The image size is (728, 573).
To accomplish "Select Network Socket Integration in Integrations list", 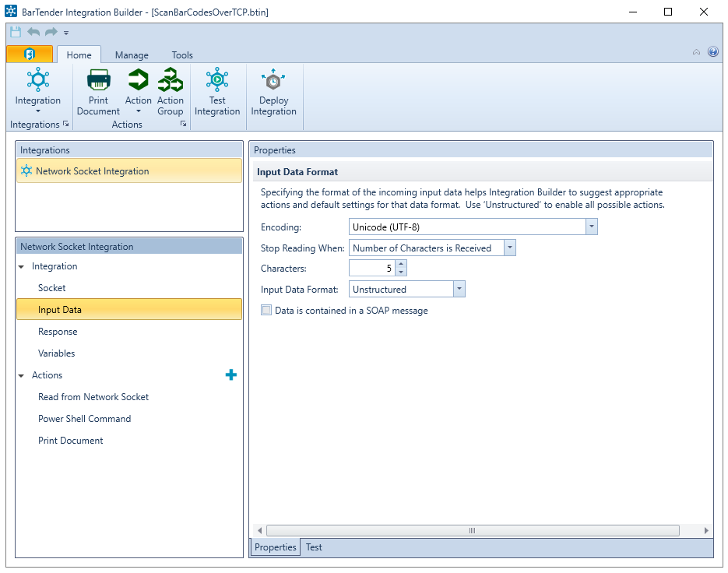I will 129,170.
